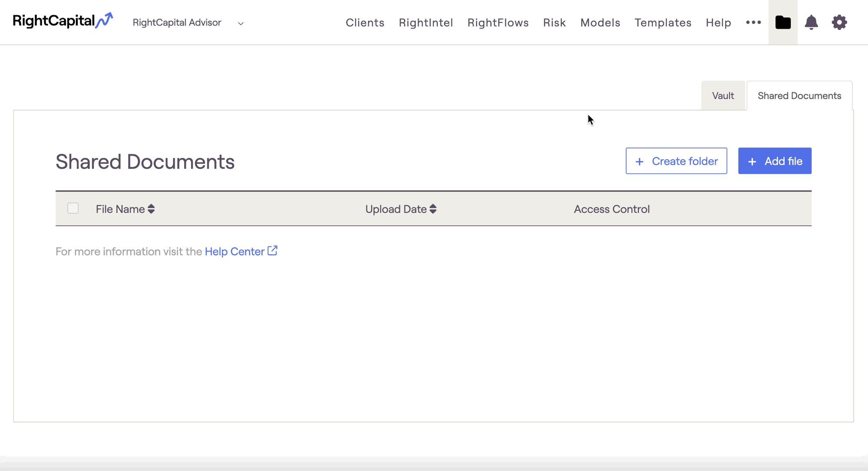
Task: Open the Clients menu
Action: click(365, 23)
